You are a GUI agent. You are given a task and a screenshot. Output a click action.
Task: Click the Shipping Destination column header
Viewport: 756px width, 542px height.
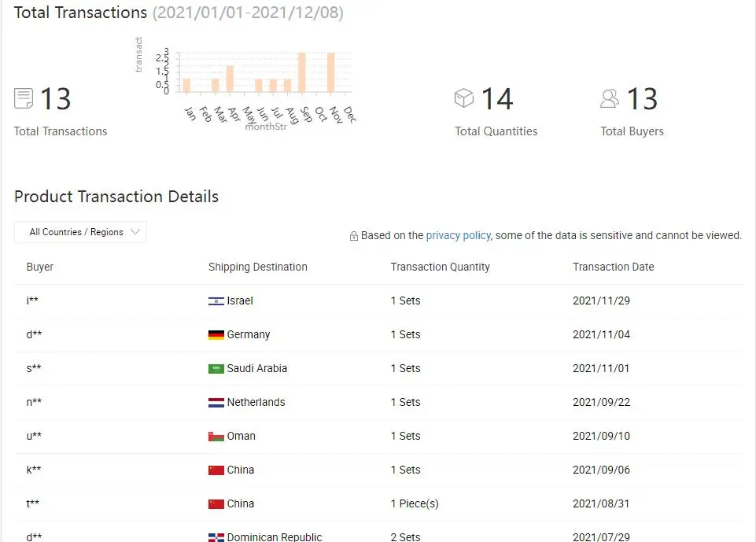point(257,267)
